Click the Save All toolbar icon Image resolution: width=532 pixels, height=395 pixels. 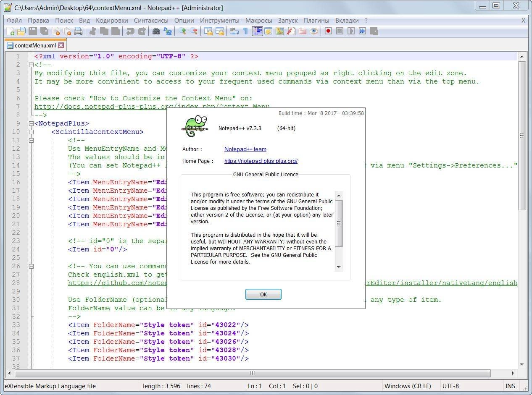point(44,31)
